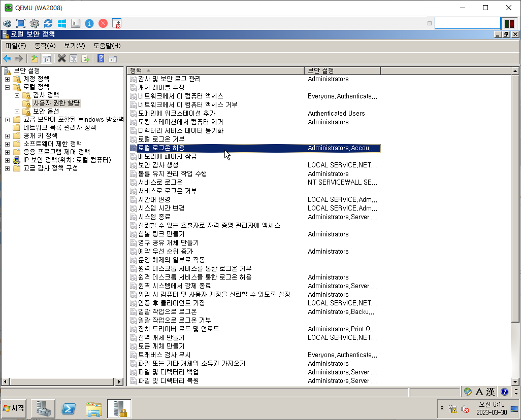Viewport: 521px width, 420px height.
Task: Click the QEMU virtual machines cubes icon
Action: tap(7, 23)
